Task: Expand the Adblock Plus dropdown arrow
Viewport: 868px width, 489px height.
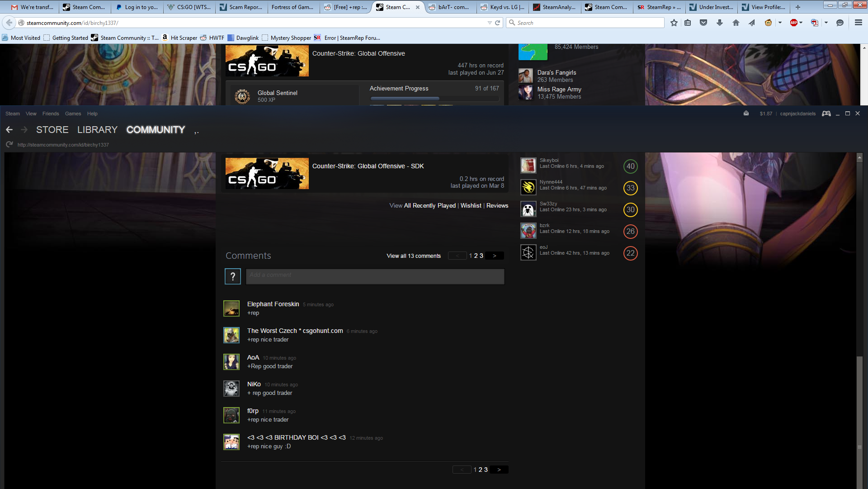Action: (x=801, y=23)
